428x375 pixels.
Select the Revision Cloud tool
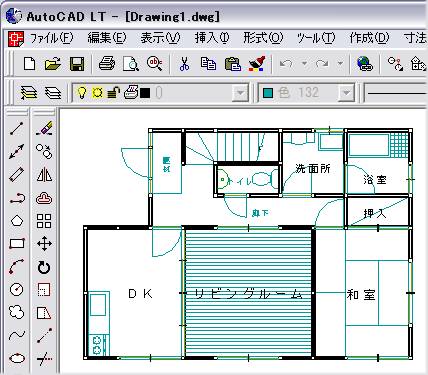coord(17,312)
